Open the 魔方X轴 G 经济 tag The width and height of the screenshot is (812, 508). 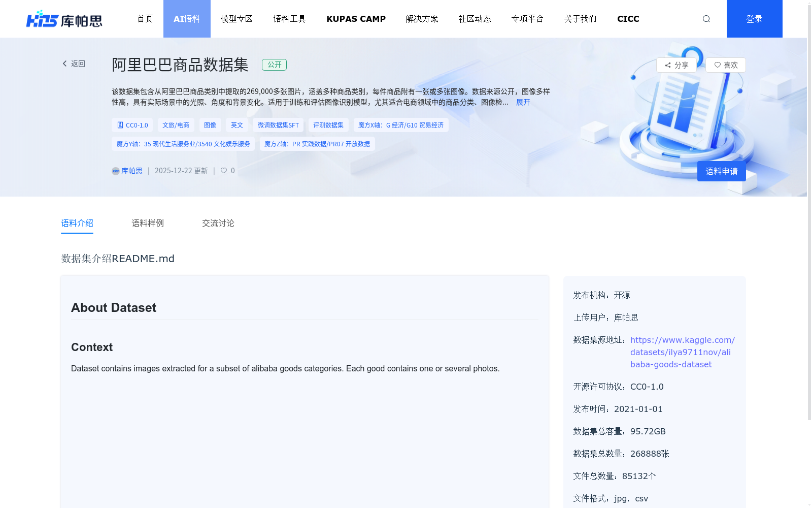point(401,125)
